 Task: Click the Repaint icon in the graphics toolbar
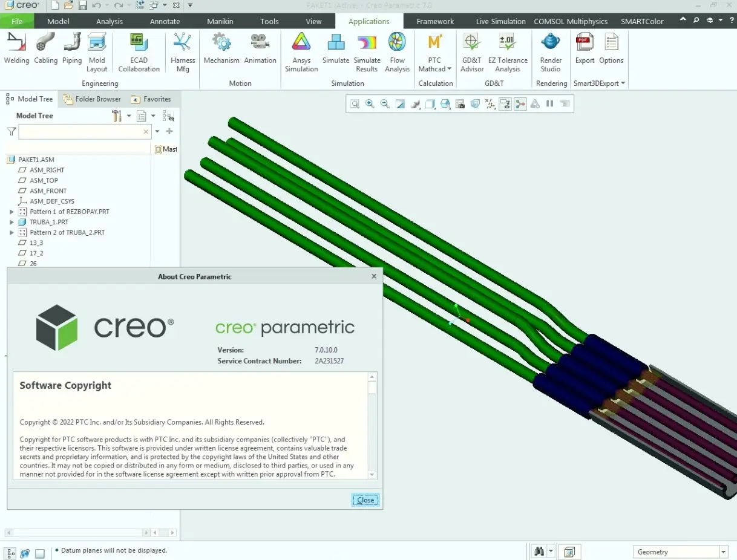[x=400, y=104]
